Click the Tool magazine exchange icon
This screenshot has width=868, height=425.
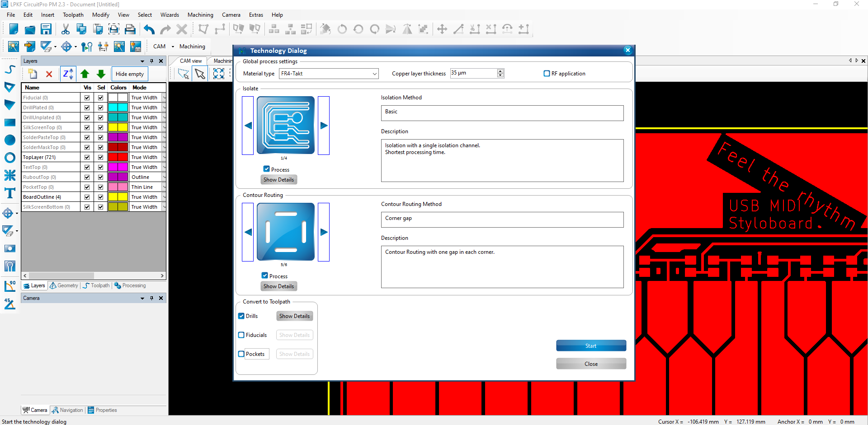coord(103,46)
